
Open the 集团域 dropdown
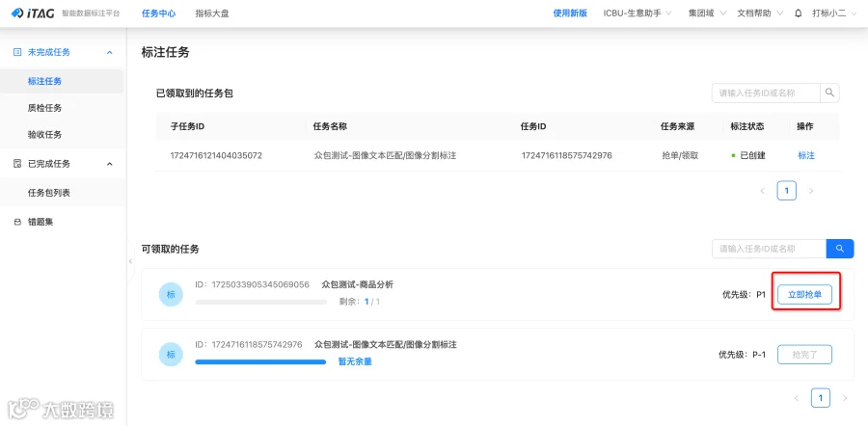coord(707,13)
